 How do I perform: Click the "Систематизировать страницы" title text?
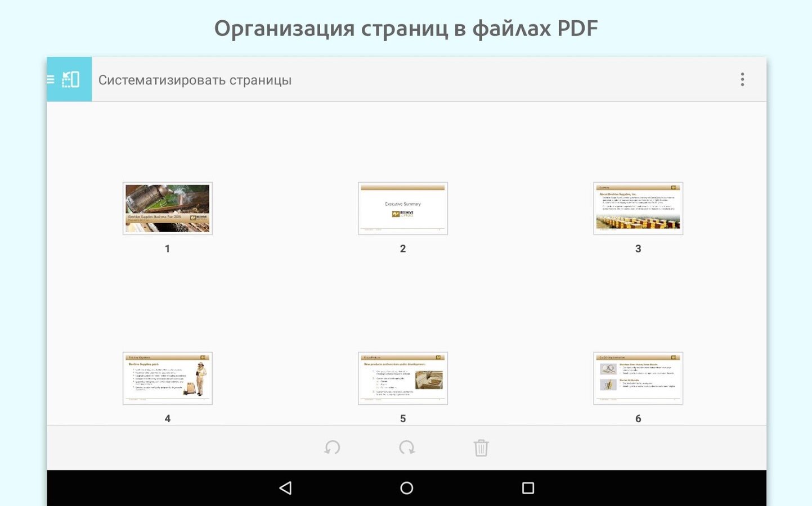click(x=195, y=80)
